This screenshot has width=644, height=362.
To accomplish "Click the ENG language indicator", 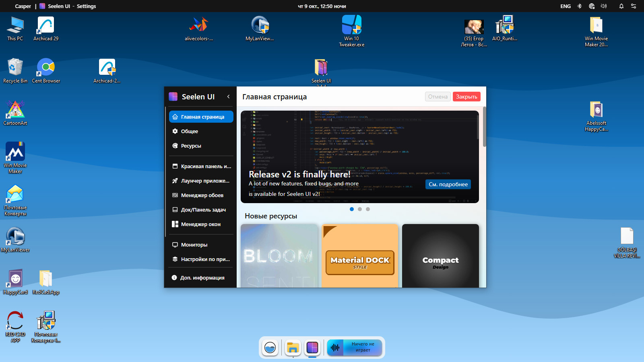I will coord(566,6).
